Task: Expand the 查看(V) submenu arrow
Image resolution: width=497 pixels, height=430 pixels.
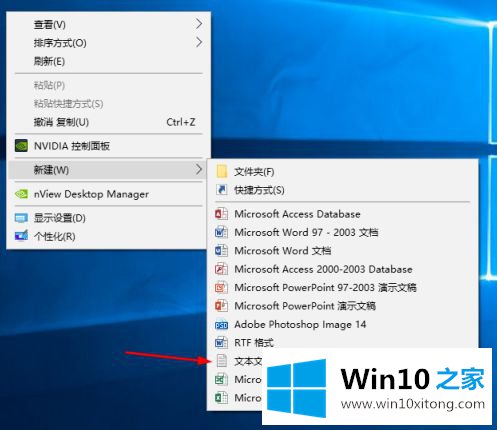Action: pos(199,24)
